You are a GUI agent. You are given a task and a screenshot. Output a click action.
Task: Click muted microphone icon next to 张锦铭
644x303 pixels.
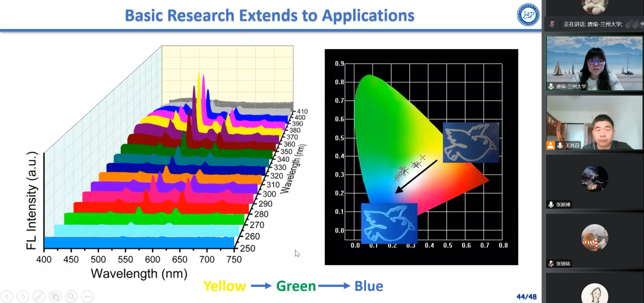(x=551, y=264)
